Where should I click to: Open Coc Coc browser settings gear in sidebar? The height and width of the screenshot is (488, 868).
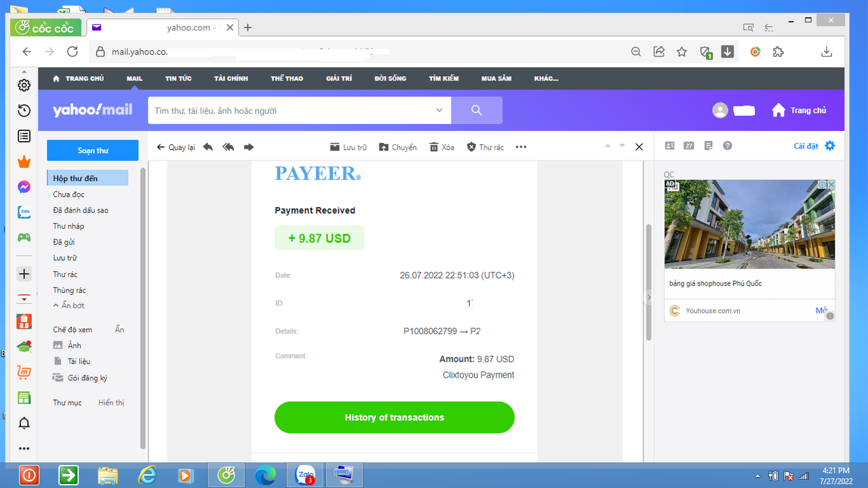click(24, 85)
